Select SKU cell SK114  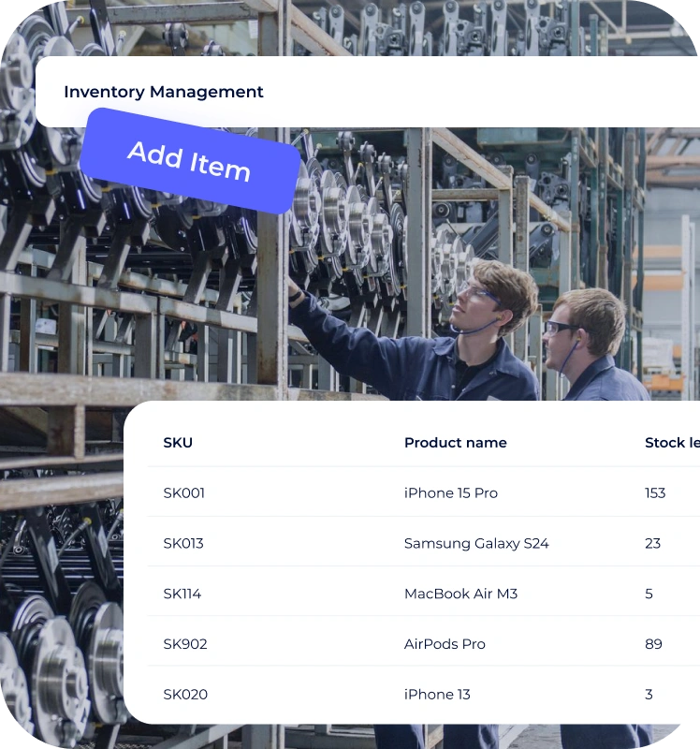[182, 594]
